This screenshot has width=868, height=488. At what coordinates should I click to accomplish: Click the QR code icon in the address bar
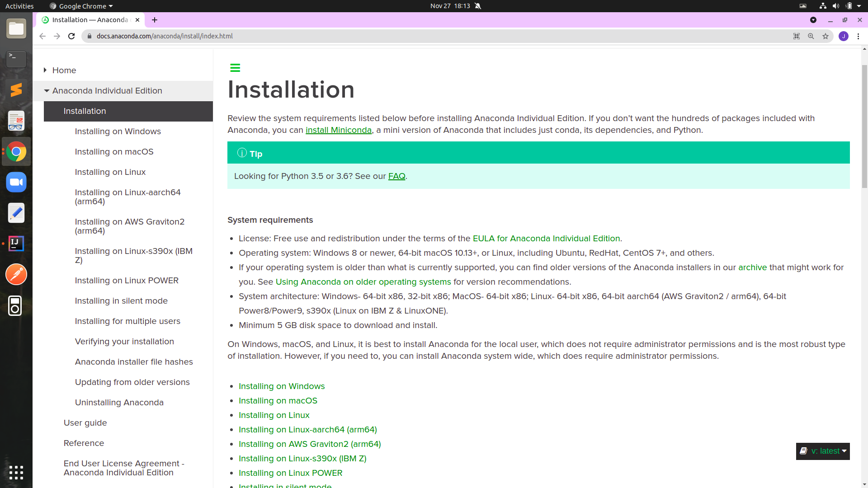tap(797, 36)
